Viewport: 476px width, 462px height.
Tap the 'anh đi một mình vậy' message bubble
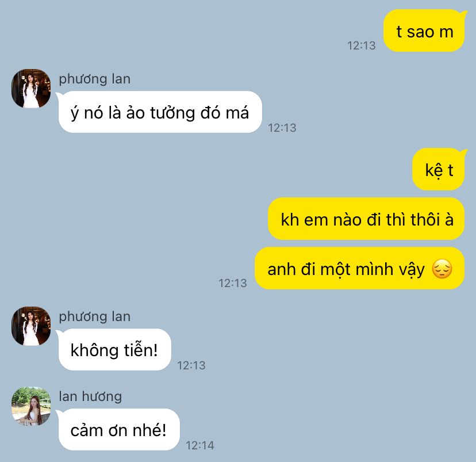pyautogui.click(x=360, y=268)
